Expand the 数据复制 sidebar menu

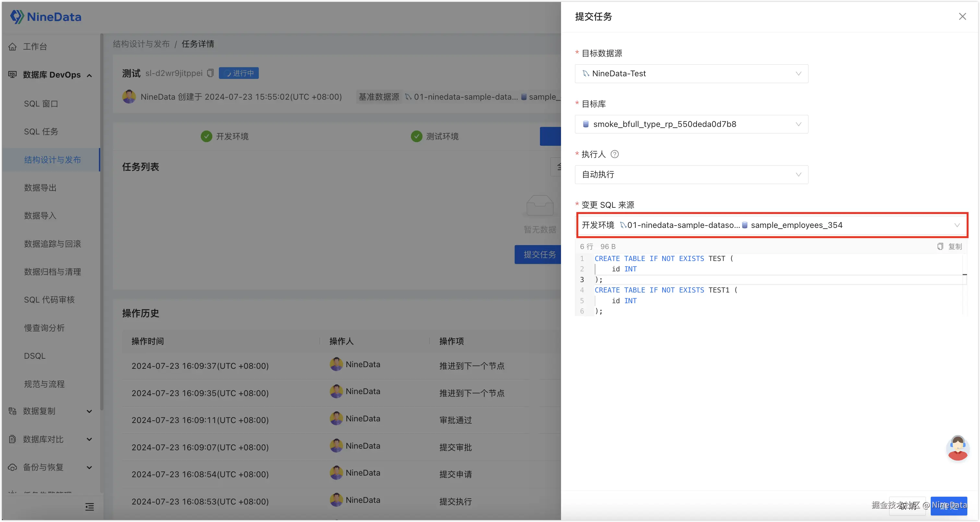(x=90, y=411)
